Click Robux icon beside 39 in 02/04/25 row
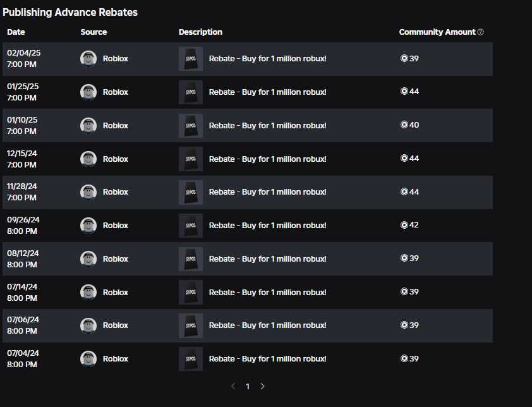 (x=404, y=58)
